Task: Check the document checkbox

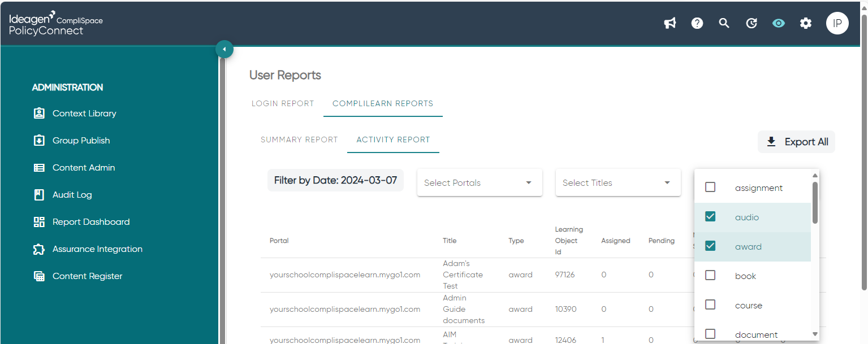Action: 710,334
